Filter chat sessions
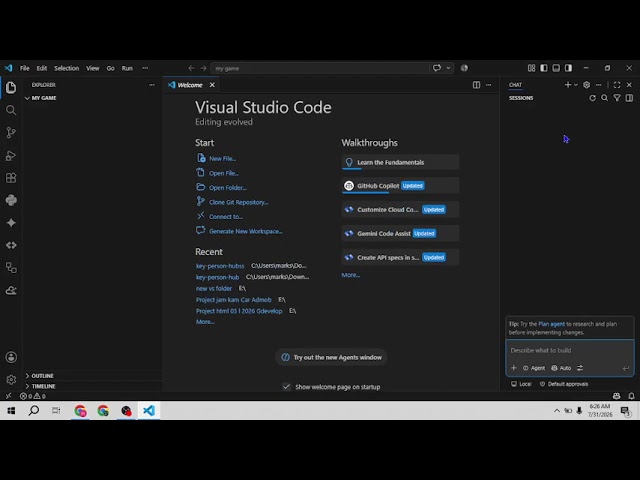Viewport: 640px width, 480px height. point(617,98)
